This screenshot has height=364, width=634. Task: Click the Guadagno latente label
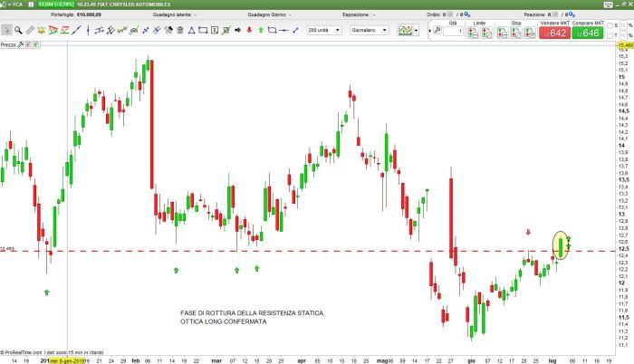[173, 14]
